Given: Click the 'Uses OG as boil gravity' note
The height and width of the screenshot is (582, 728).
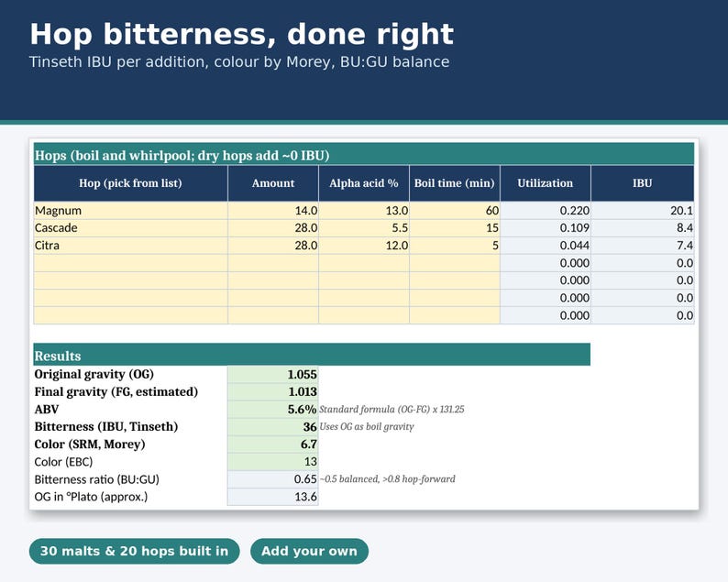Looking at the screenshot, I should click(x=367, y=427).
